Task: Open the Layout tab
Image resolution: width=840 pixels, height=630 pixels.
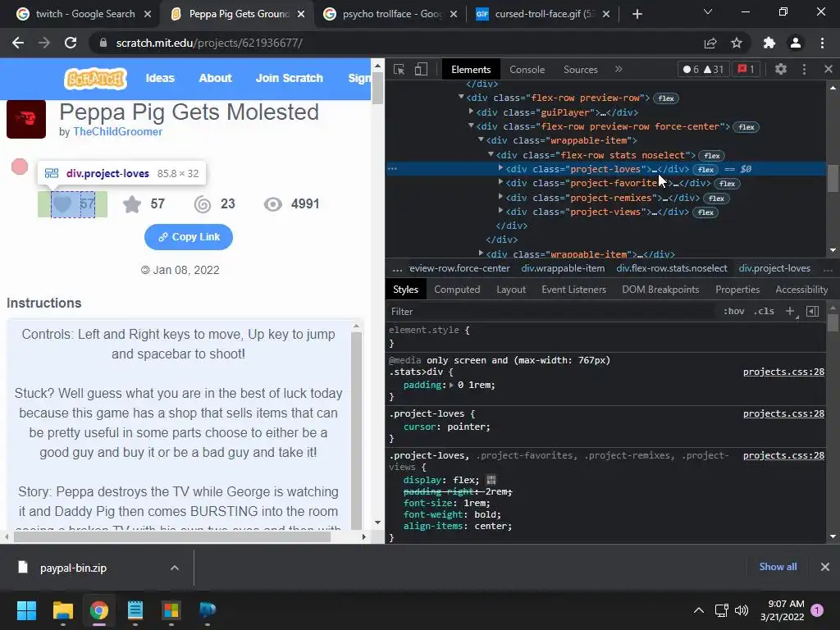Action: [x=511, y=290]
